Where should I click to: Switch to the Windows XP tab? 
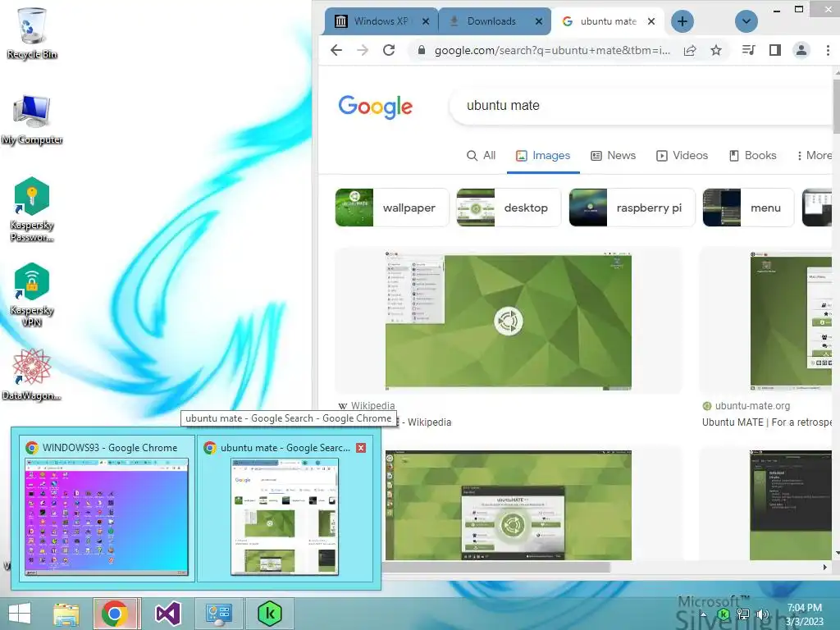[x=381, y=21]
